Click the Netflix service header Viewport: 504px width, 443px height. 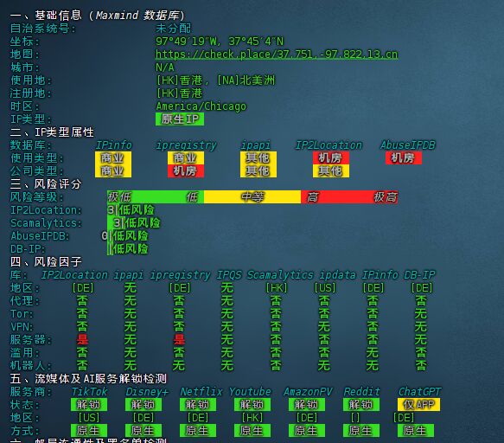point(201,392)
